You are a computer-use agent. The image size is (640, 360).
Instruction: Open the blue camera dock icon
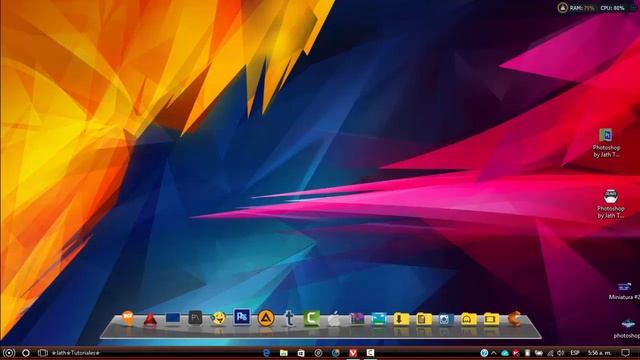click(445, 319)
